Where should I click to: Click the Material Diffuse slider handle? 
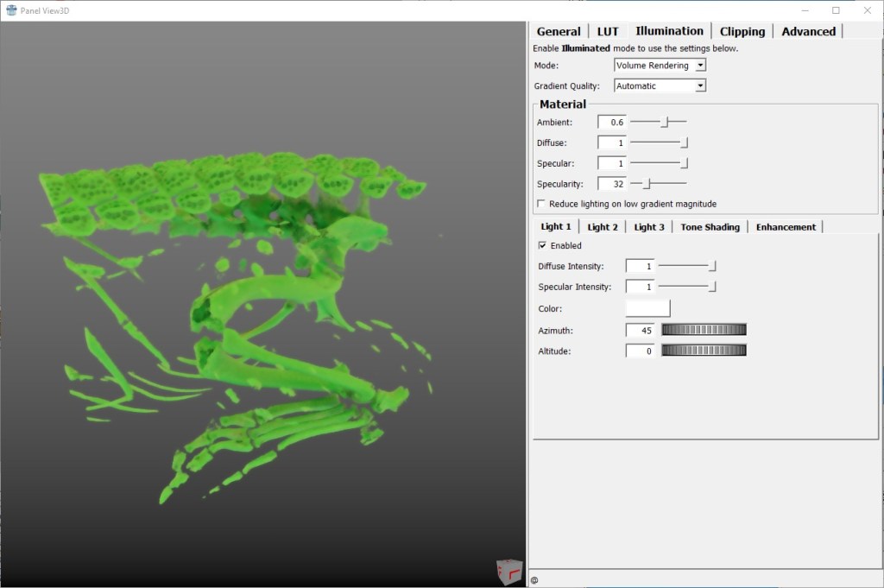[685, 142]
